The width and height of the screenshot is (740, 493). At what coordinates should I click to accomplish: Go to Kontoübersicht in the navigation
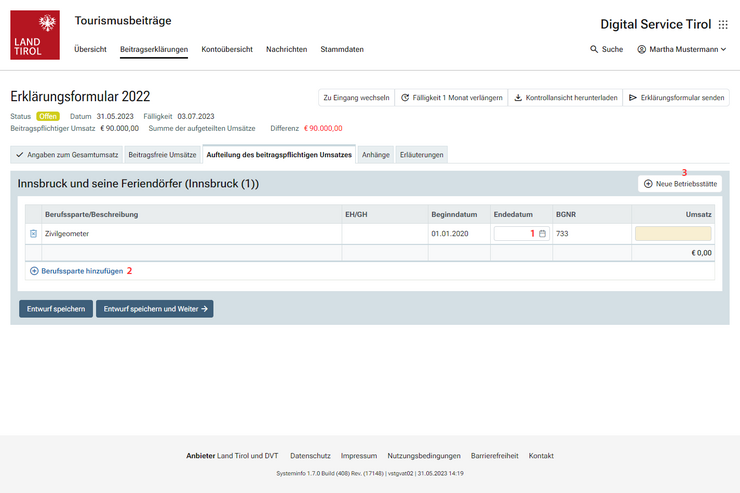point(227,49)
